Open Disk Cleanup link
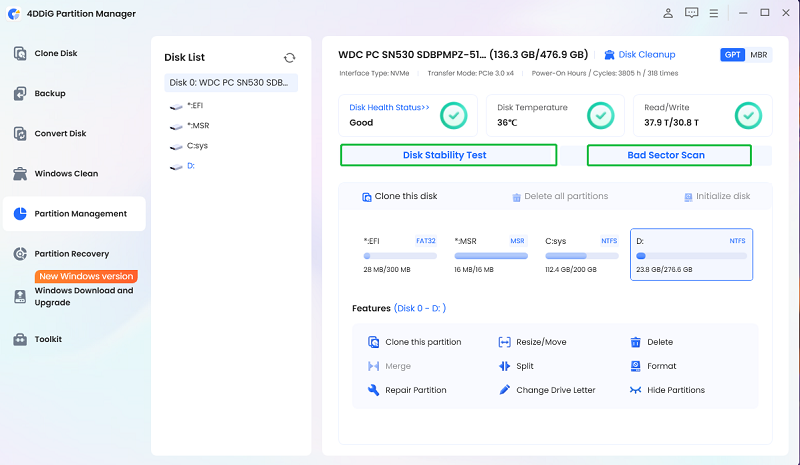Screen dimensions: 800x465 (646, 55)
